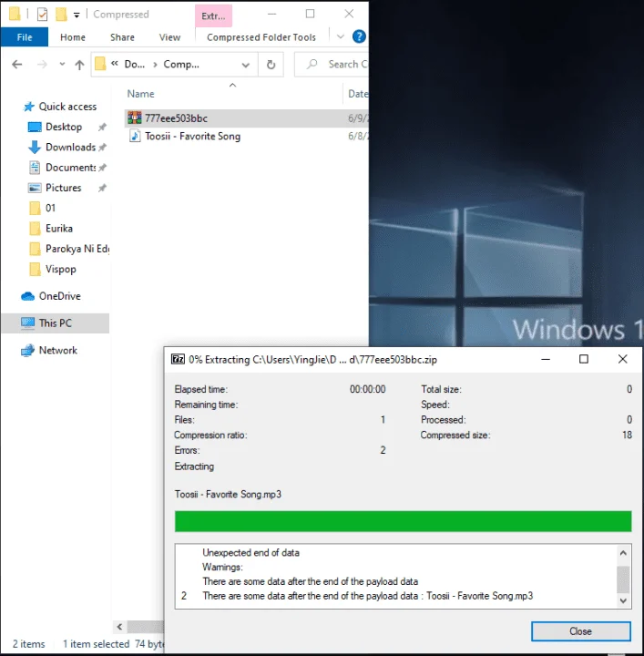644x656 pixels.
Task: Open Network in the navigation pane
Action: [57, 350]
